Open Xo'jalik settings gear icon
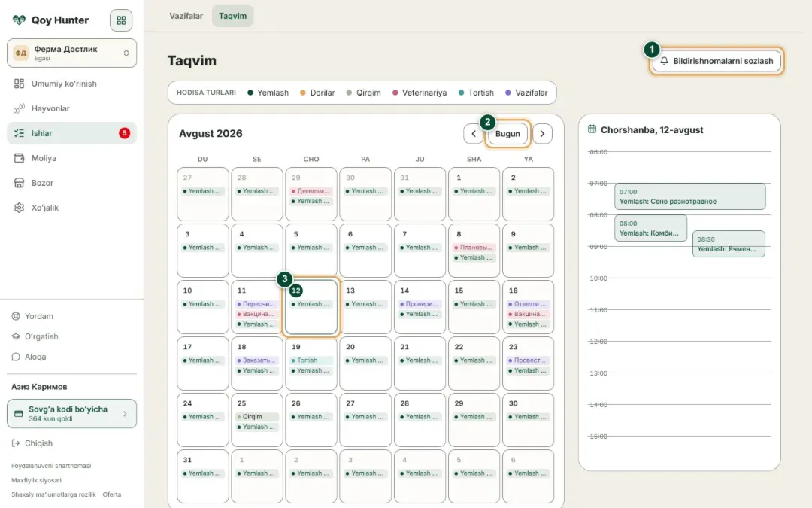Image resolution: width=812 pixels, height=508 pixels. tap(19, 208)
